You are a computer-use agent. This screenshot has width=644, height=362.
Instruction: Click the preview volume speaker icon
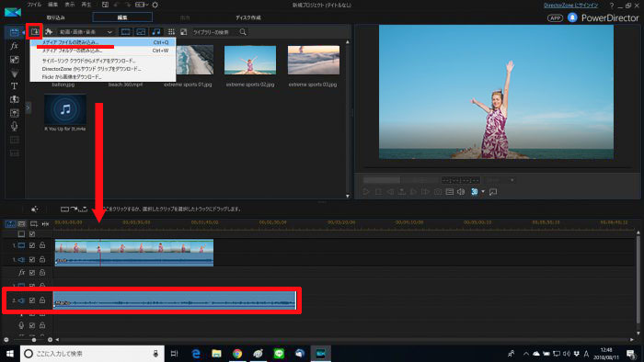pyautogui.click(x=461, y=191)
